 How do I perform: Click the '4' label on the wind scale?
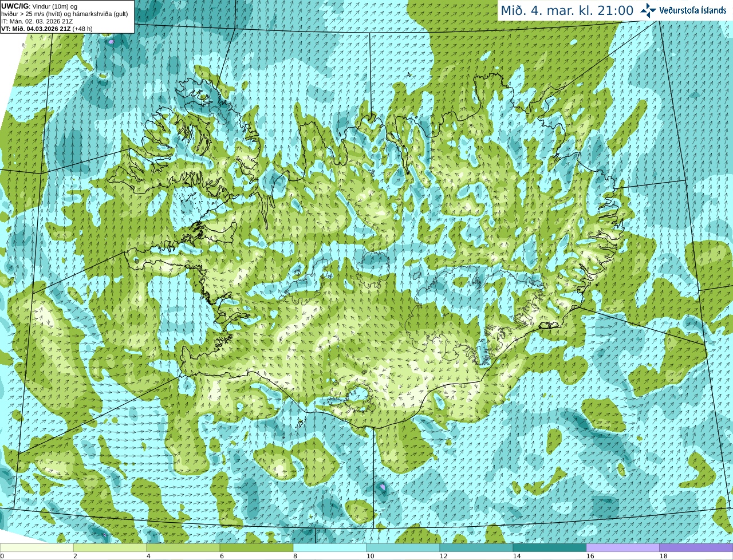(x=148, y=556)
